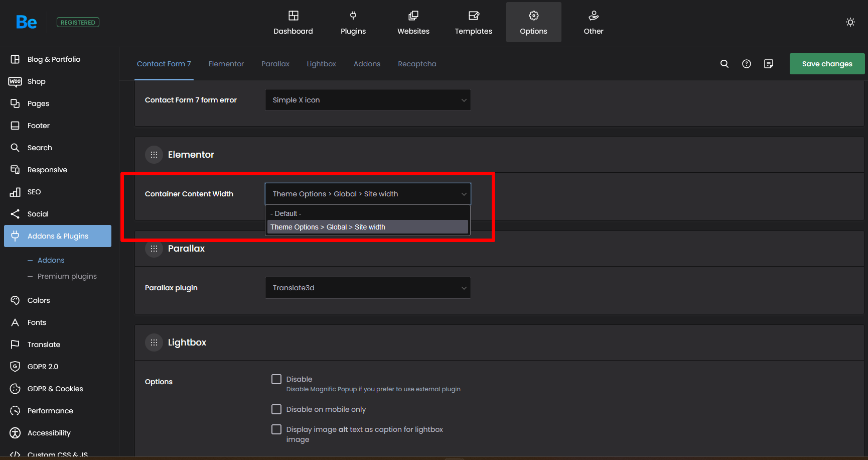
Task: Open Dashboard from the top navigation
Action: click(x=293, y=23)
